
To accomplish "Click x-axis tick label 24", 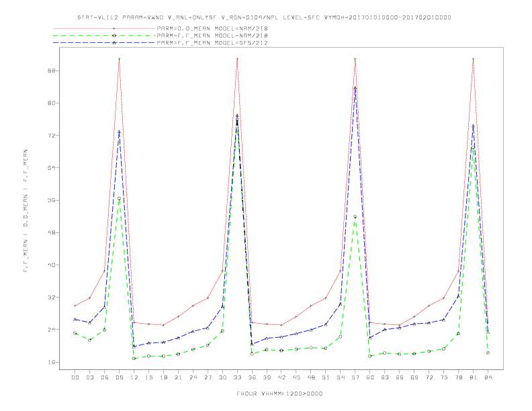I will click(x=193, y=377).
